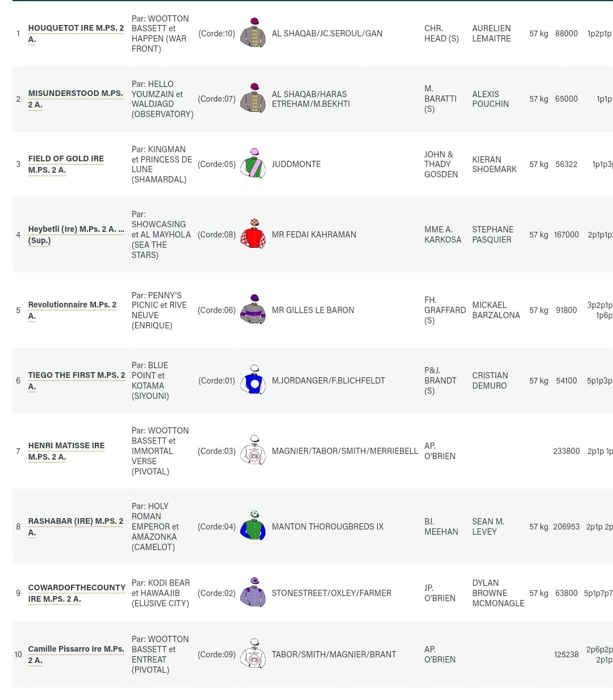Click the blue and green Manton Thoroughbreds silks
The height and width of the screenshot is (700, 613).
point(253,526)
